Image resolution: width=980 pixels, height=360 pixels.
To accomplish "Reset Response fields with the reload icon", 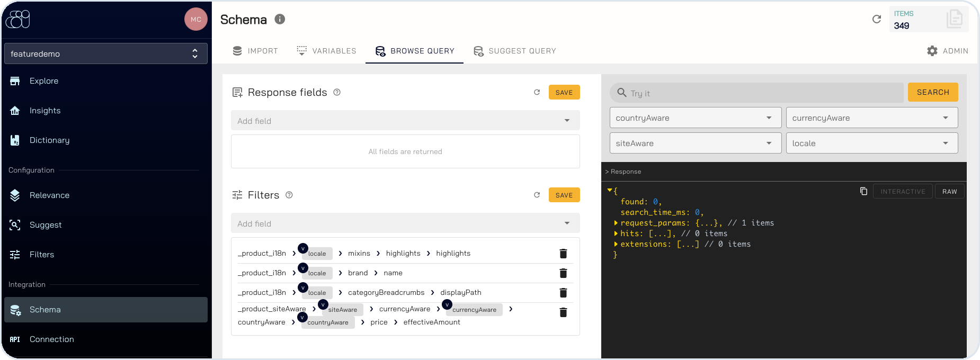I will [537, 92].
